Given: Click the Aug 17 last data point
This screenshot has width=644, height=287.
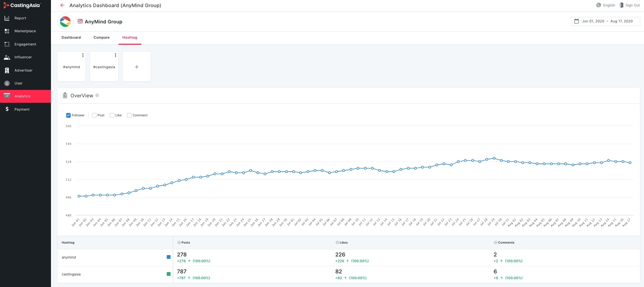Looking at the screenshot, I should [x=630, y=163].
